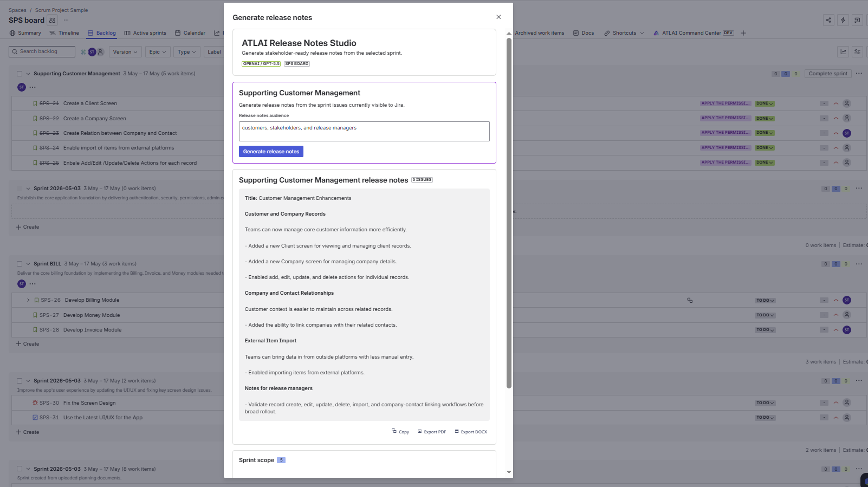
Task: Focus the Release notes audience text field
Action: pyautogui.click(x=364, y=131)
